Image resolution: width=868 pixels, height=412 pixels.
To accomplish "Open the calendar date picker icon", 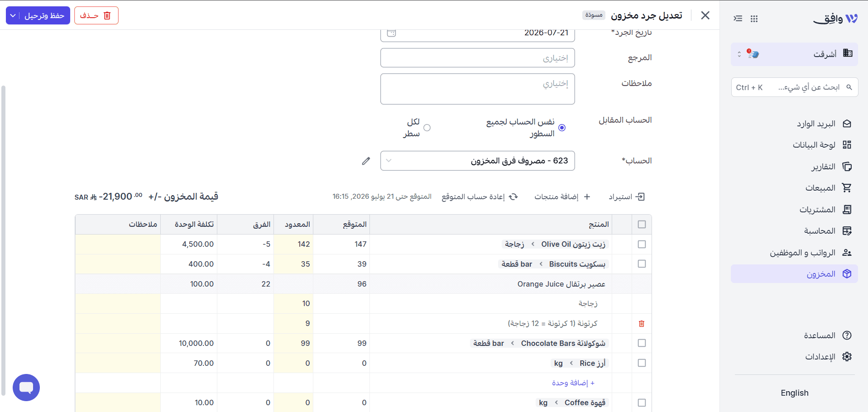I will [392, 33].
